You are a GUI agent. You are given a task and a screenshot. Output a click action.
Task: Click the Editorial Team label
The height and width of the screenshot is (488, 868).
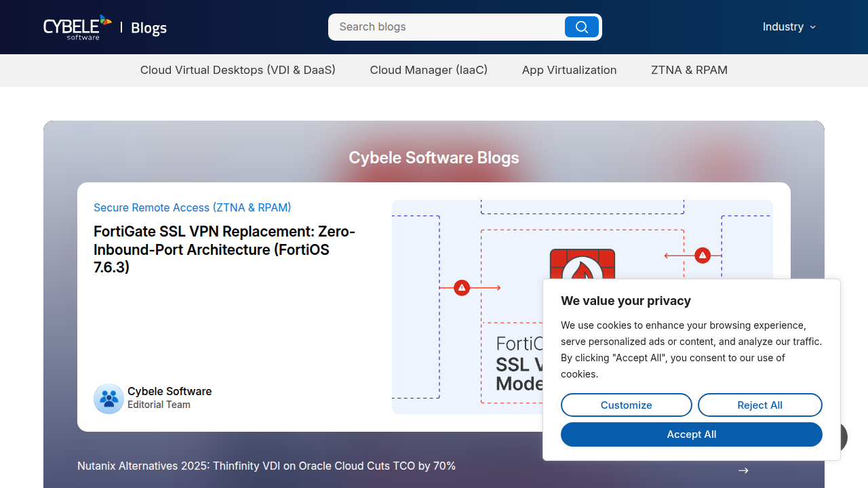pos(159,405)
